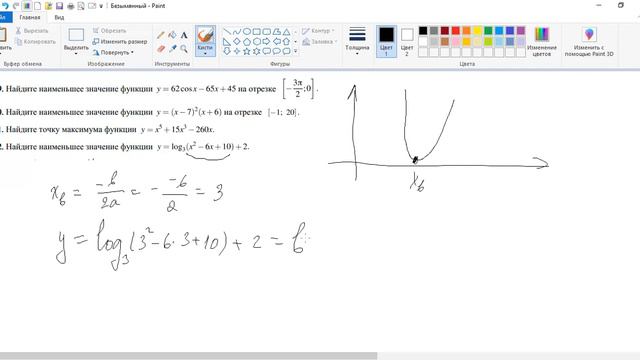Click the Копировать copy button
This screenshot has height=360, width=640.
click(35, 42)
